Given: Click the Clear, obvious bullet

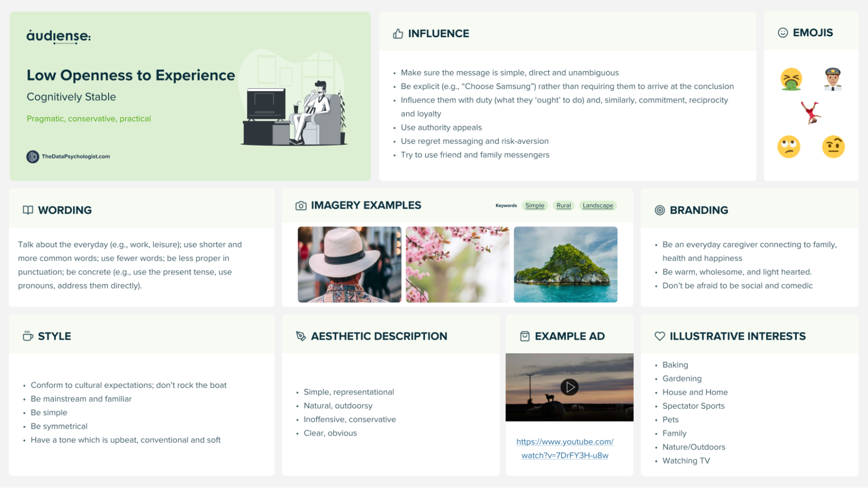Looking at the screenshot, I should 330,433.
